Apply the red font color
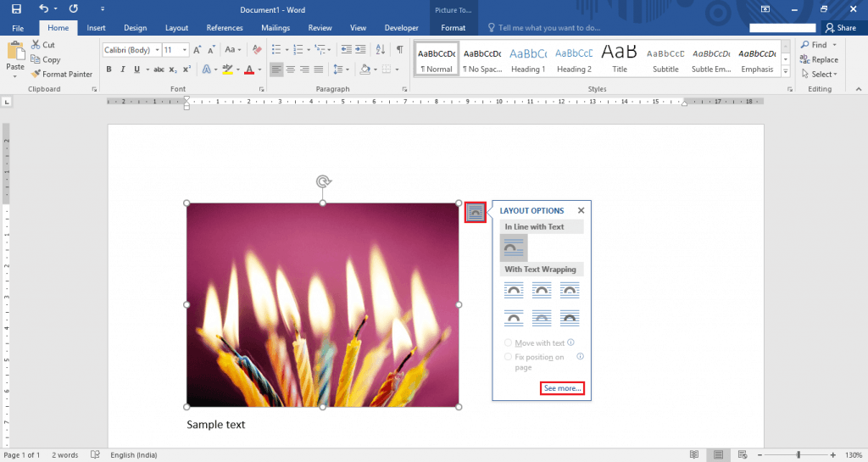 click(x=249, y=70)
